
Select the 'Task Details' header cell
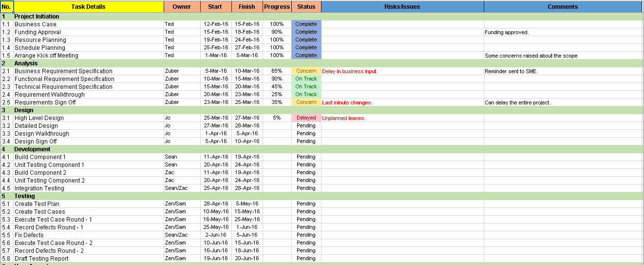point(89,7)
